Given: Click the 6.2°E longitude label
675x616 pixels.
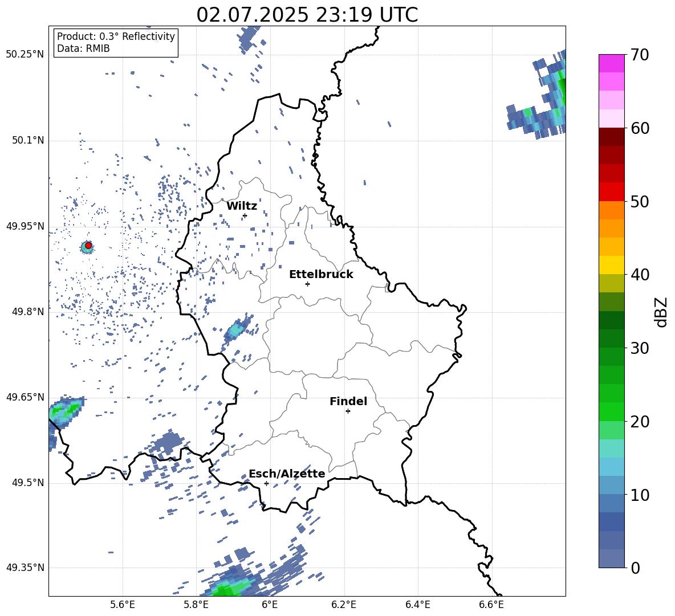Looking at the screenshot, I should (x=344, y=605).
